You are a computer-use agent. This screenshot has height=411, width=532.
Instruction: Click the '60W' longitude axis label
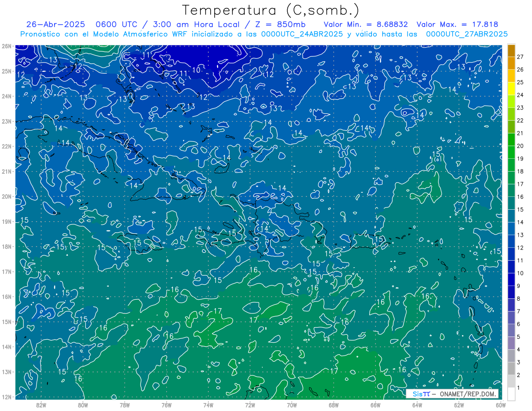point(501,405)
